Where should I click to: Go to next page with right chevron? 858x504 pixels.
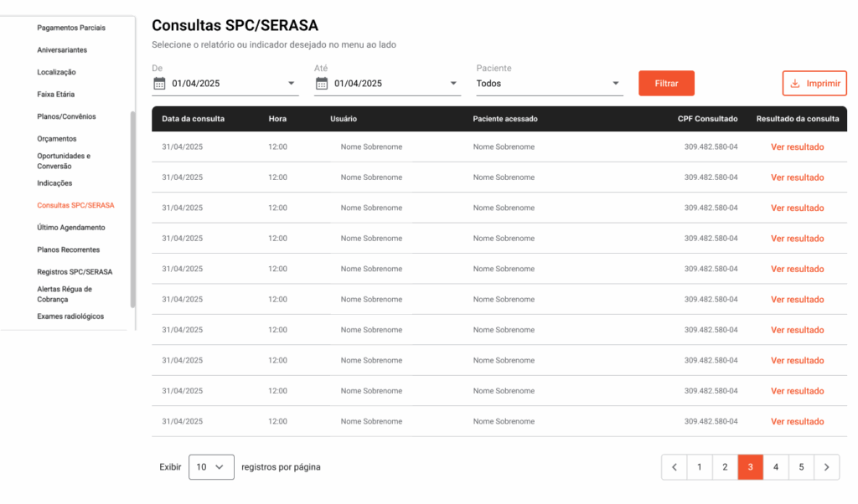[x=827, y=467]
